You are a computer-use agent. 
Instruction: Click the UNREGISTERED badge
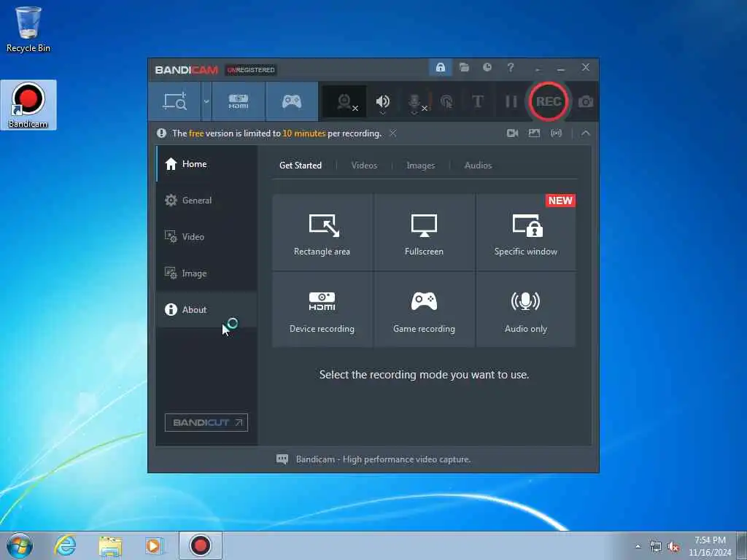click(251, 70)
